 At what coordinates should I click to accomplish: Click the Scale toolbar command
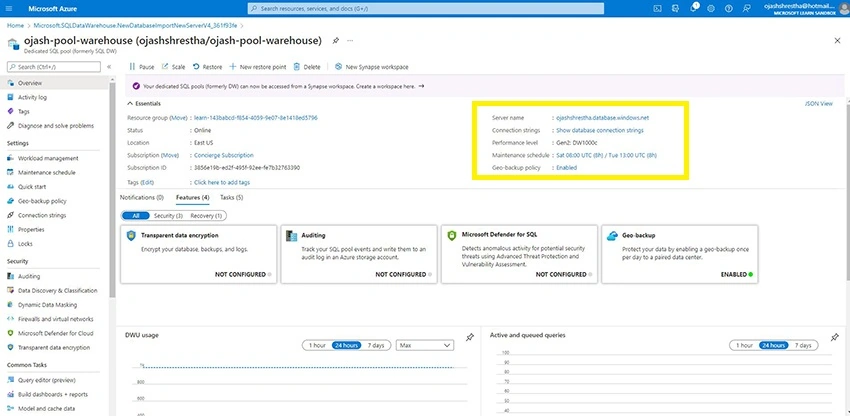[x=173, y=67]
